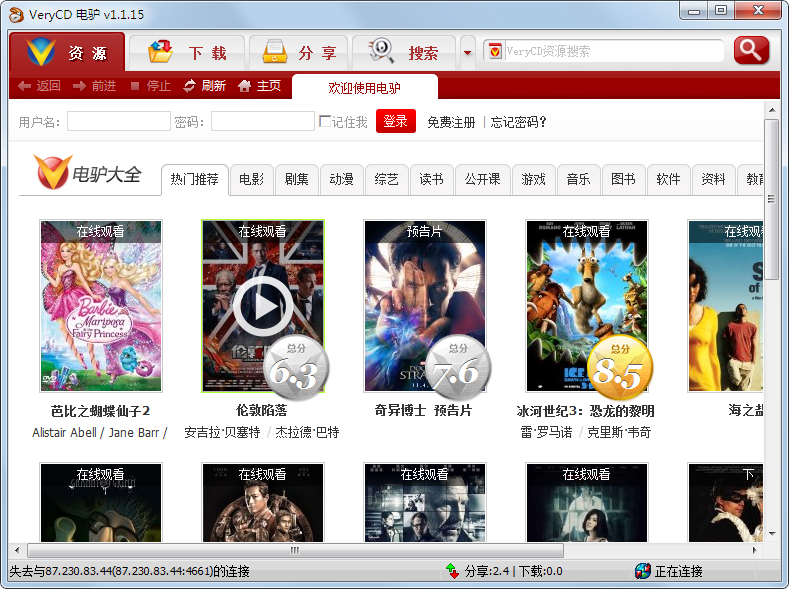Select the 电影 category tab
789x589 pixels.
(252, 180)
